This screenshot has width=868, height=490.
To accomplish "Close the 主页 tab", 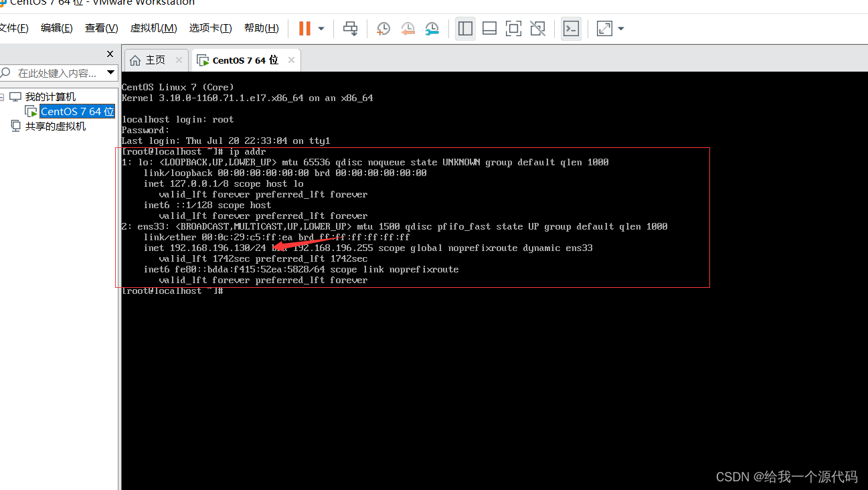I will pyautogui.click(x=179, y=60).
